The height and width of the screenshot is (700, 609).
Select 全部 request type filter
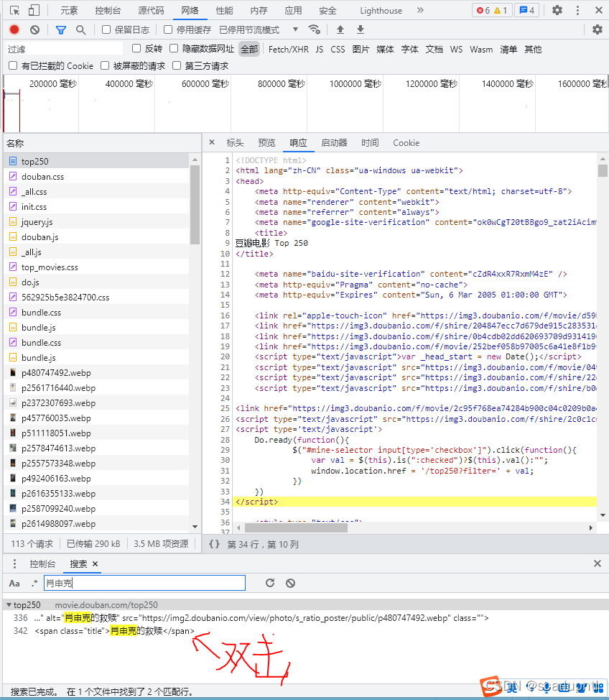249,49
